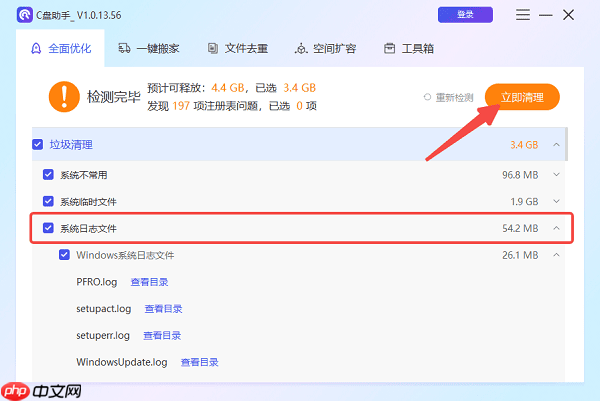600x401 pixels.
Task: Click the 全面优化 tab bell icon
Action: click(36, 49)
